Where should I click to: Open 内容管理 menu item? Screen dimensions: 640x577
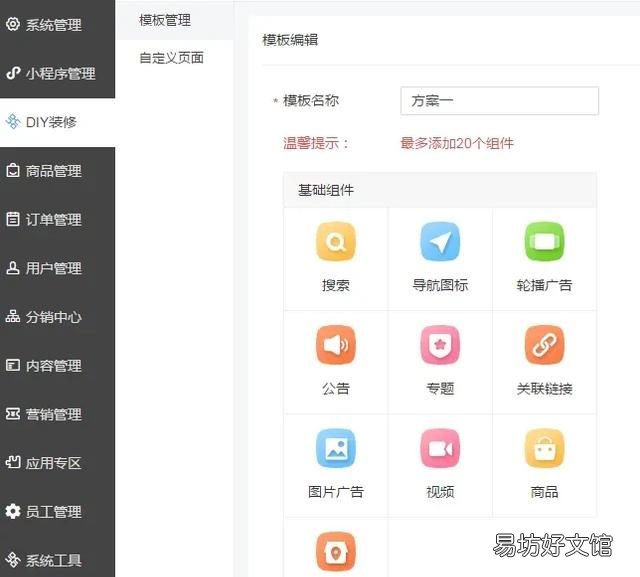point(58,366)
